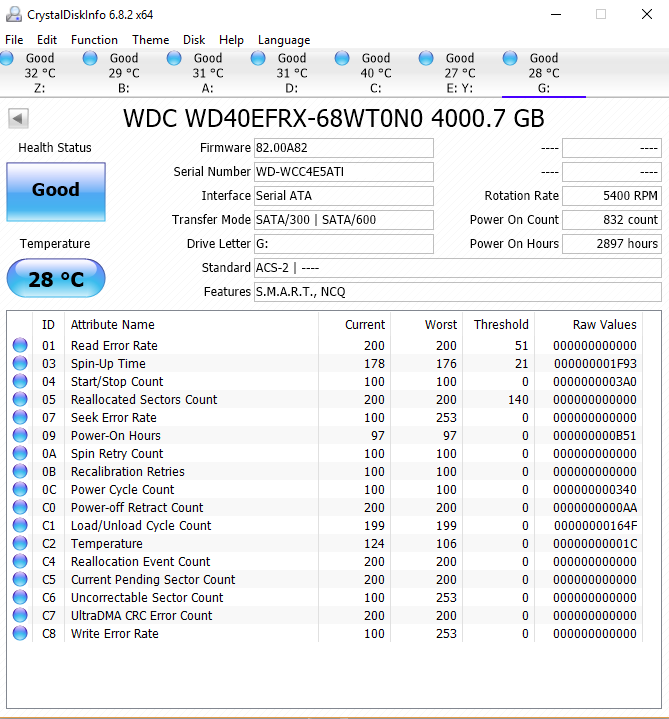
Task: Click the Interface field Serial ATA
Action: tap(344, 196)
